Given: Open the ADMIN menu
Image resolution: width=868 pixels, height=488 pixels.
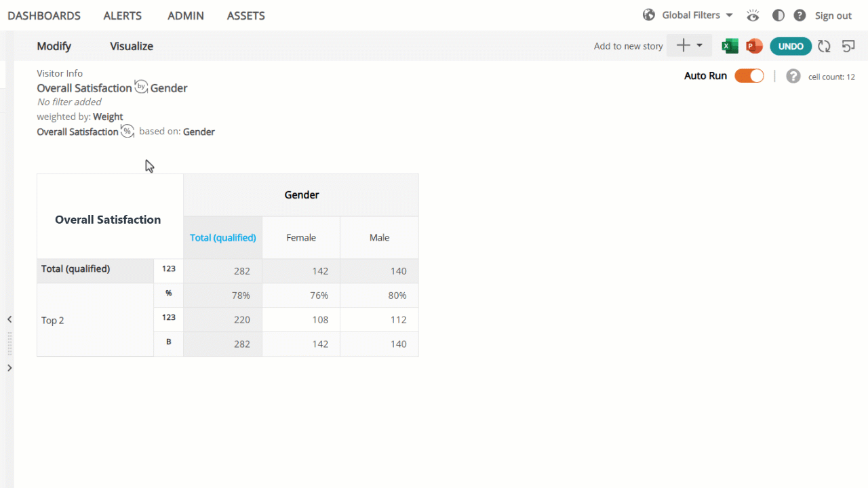Looking at the screenshot, I should click(x=186, y=16).
